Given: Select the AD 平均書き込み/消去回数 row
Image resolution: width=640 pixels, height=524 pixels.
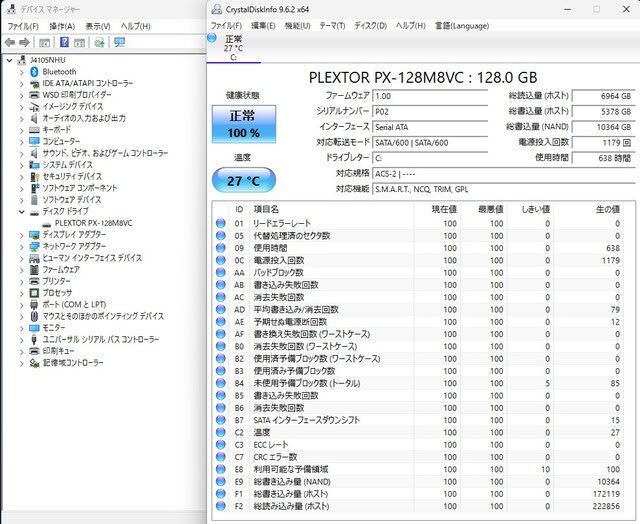Looking at the screenshot, I should coord(419,310).
